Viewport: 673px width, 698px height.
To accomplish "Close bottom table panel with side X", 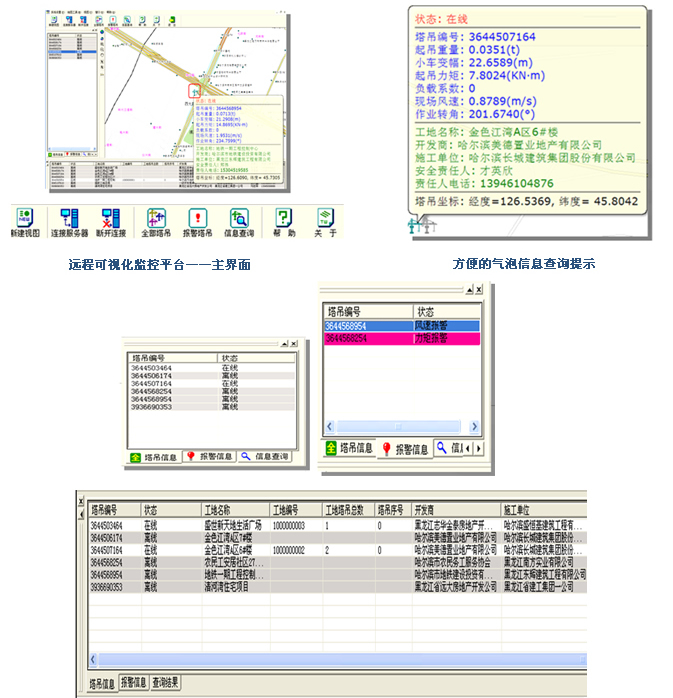I will (x=81, y=501).
